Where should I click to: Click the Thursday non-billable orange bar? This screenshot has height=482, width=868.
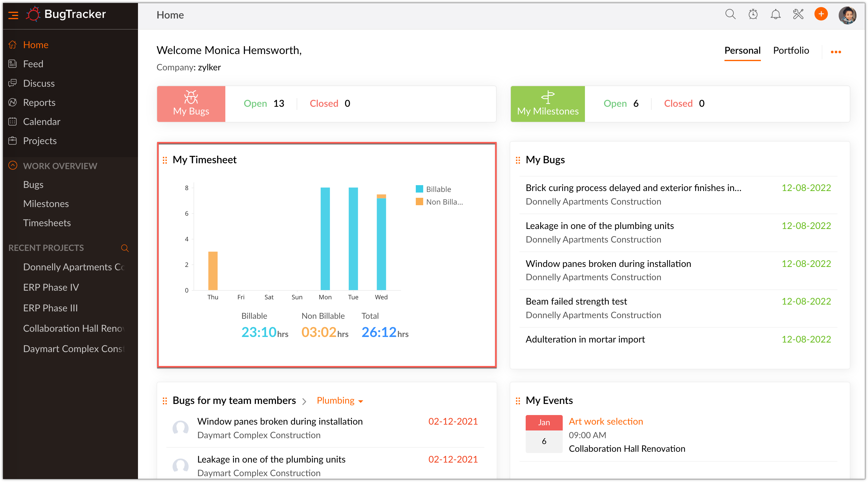tap(213, 271)
